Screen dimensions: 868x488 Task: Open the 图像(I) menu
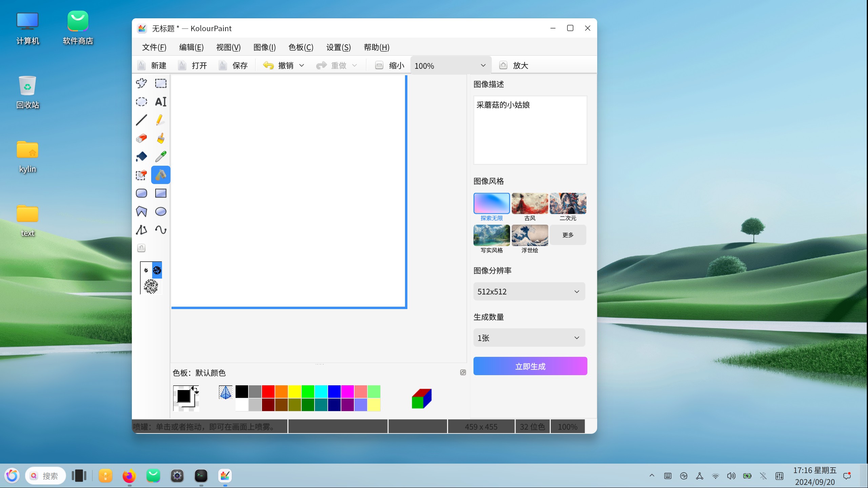coord(265,47)
